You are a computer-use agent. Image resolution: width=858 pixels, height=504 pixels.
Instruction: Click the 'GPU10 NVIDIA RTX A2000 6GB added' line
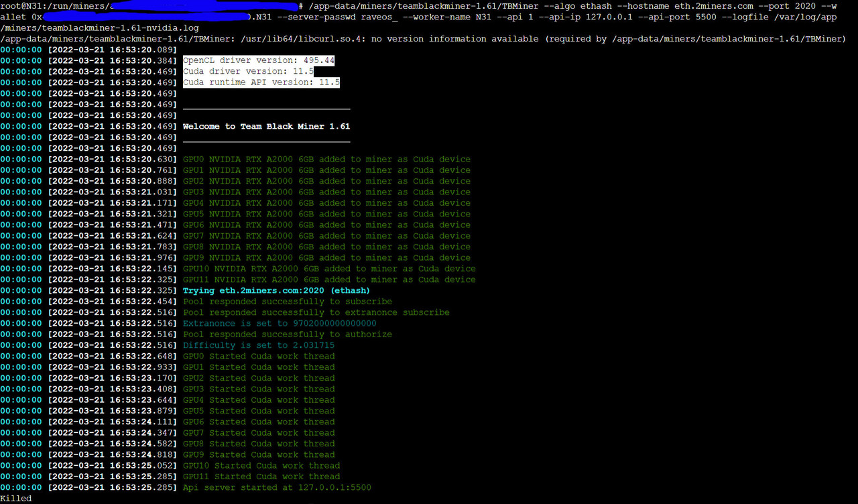(x=329, y=269)
